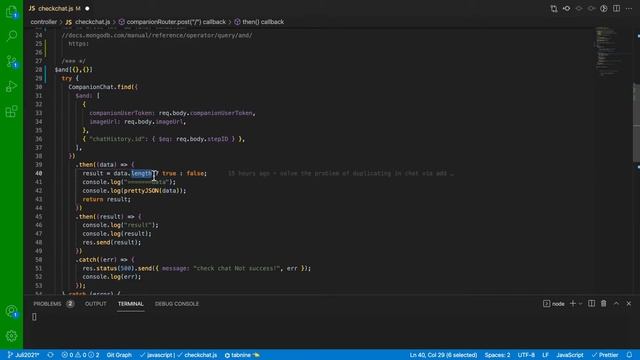Click the Prettier status bar item
The width and height of the screenshot is (640, 360).
tap(605, 355)
